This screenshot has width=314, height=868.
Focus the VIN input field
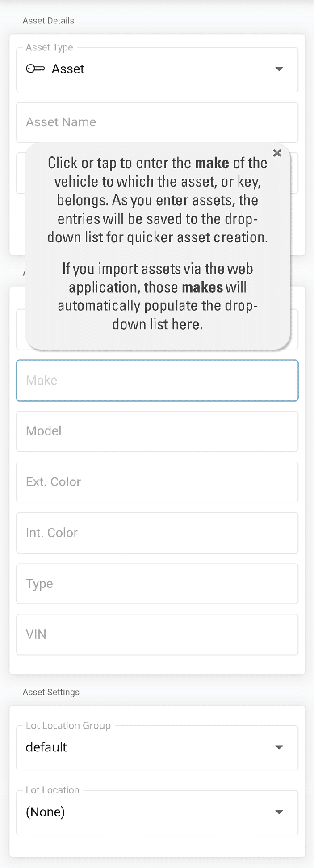point(157,634)
